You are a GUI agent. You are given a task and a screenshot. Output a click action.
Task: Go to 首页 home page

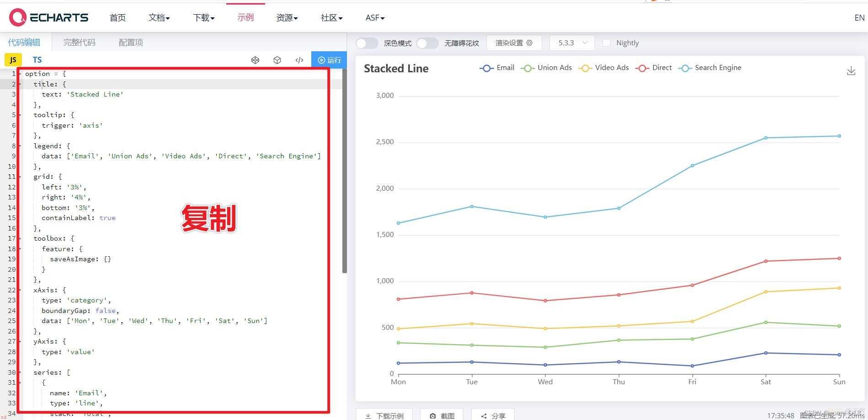117,17
